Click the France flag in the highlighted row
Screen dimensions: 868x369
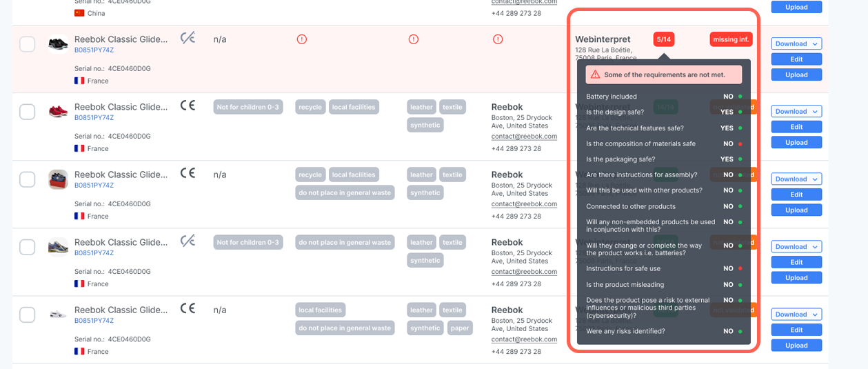tap(79, 81)
